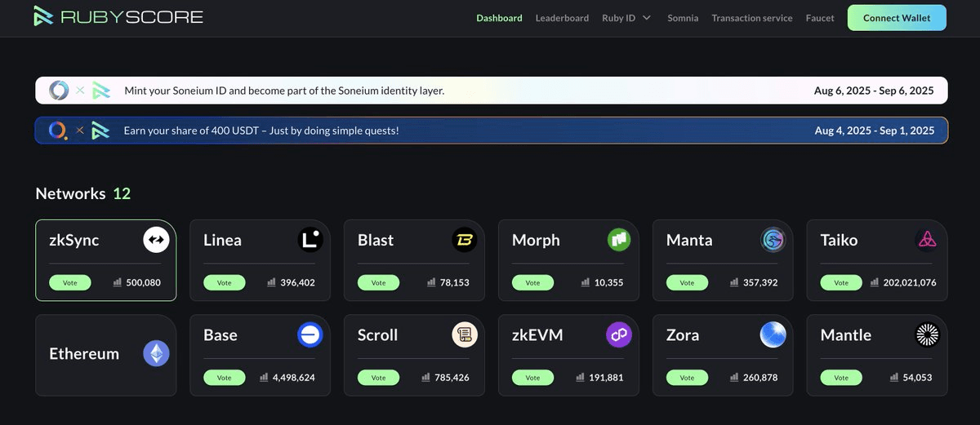Click the Manta network icon

click(x=773, y=240)
